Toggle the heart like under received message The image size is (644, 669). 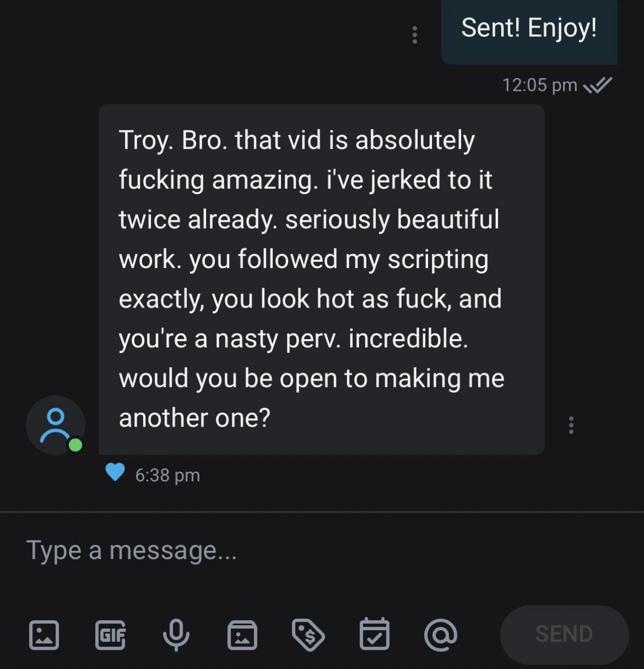click(115, 472)
